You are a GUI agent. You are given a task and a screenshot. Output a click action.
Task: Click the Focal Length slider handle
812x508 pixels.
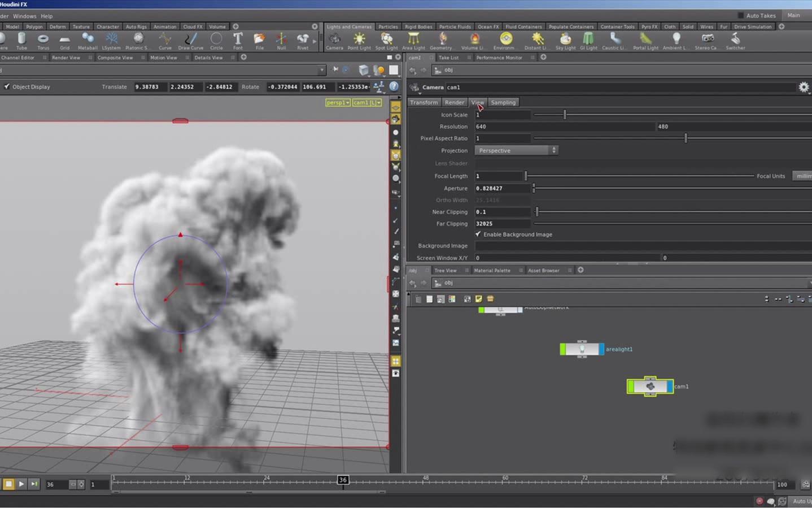tap(526, 176)
